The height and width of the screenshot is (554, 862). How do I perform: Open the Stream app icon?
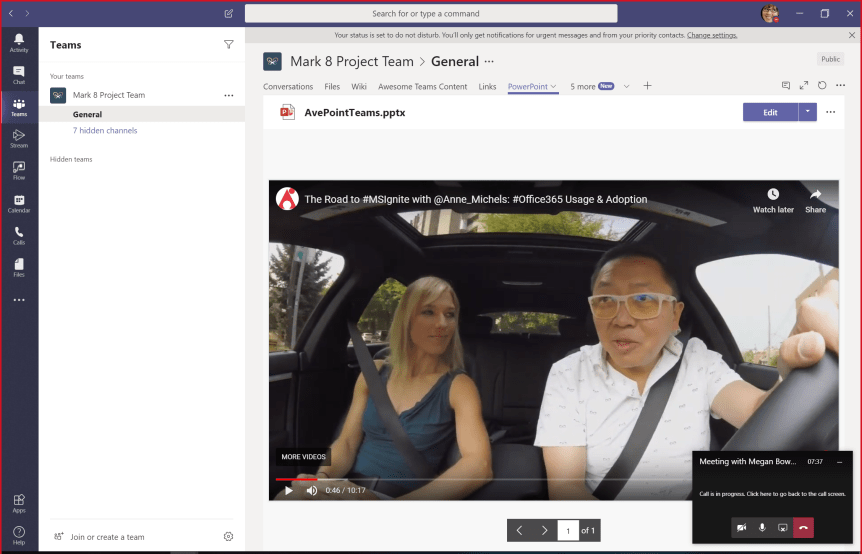(18, 139)
